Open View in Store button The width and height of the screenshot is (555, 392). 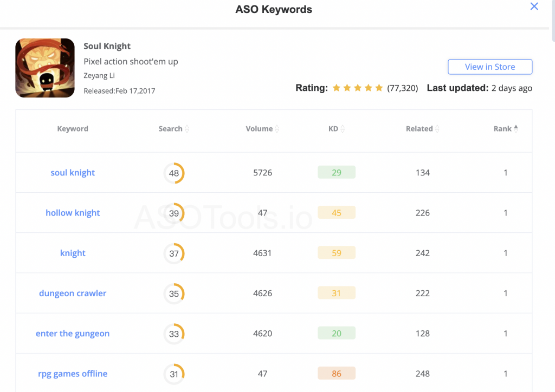(x=490, y=67)
